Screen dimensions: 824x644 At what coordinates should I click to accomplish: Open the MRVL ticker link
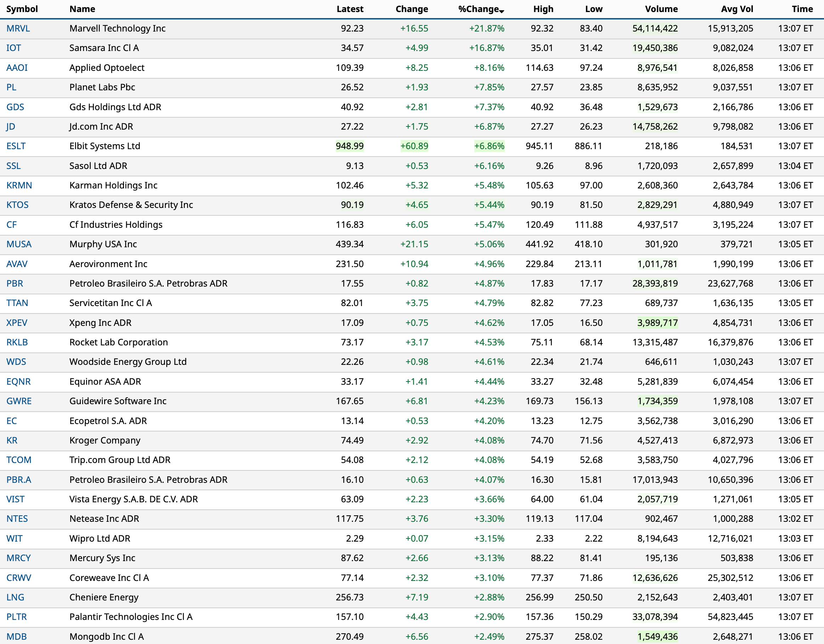point(18,28)
